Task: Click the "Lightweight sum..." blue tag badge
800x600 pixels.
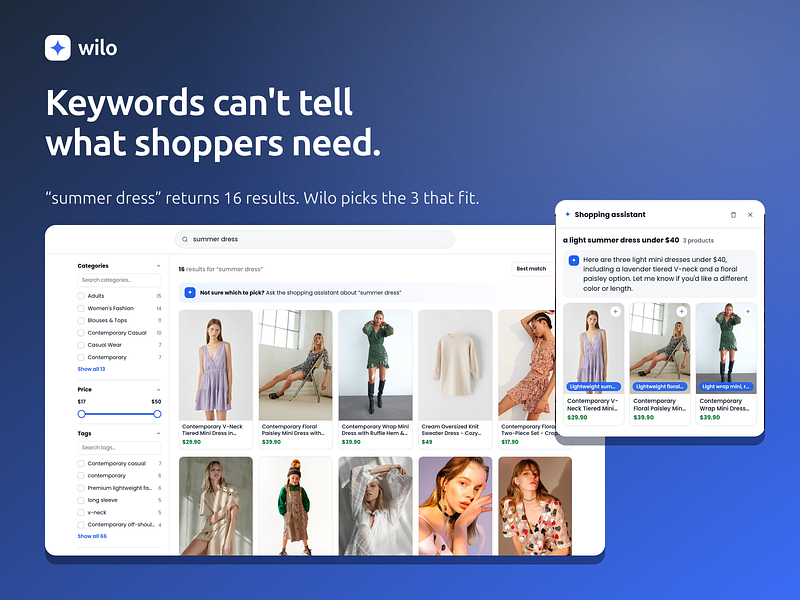Action: pos(593,387)
